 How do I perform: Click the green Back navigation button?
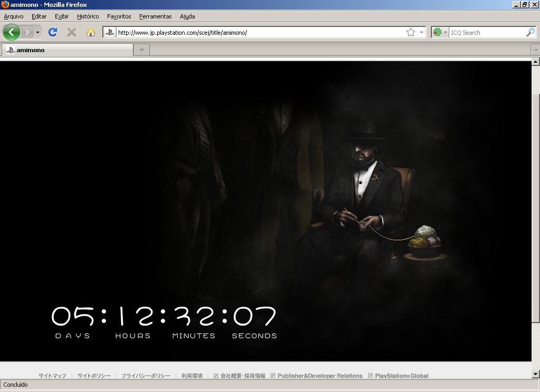tap(12, 32)
